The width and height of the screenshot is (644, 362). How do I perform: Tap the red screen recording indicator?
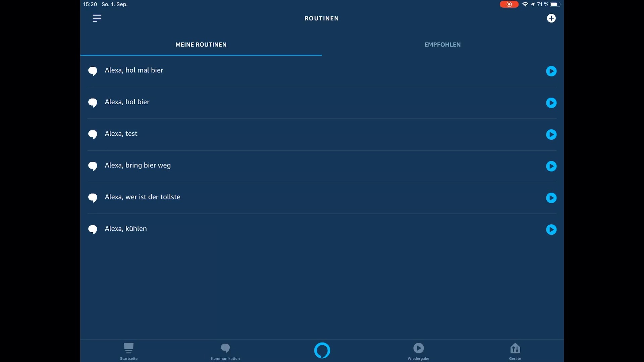509,4
